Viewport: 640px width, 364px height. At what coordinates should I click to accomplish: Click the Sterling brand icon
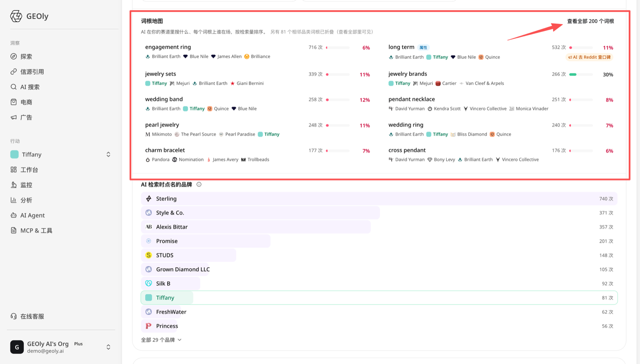point(149,199)
